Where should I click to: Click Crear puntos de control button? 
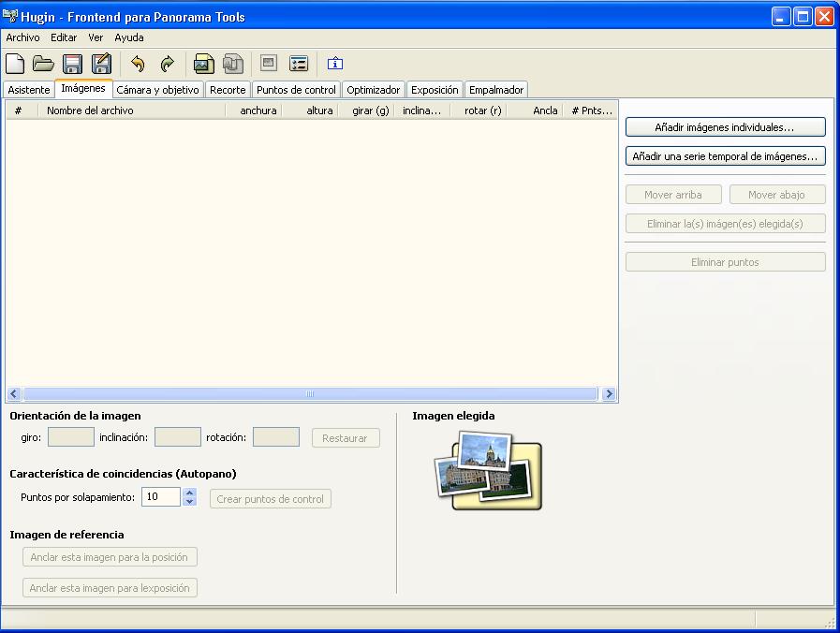pyautogui.click(x=271, y=499)
